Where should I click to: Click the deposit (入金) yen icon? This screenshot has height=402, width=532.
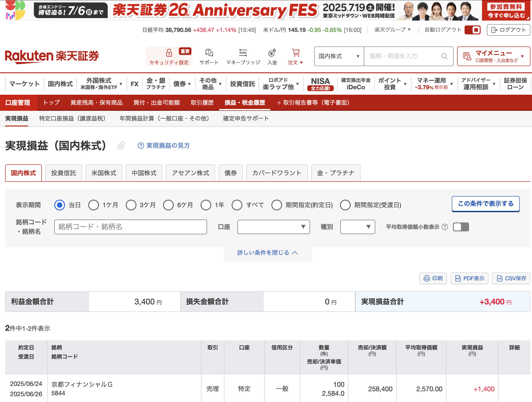pyautogui.click(x=272, y=53)
